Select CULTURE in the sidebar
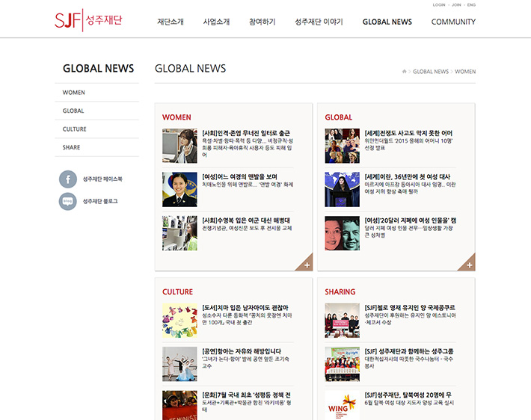531x420 pixels. tap(75, 129)
